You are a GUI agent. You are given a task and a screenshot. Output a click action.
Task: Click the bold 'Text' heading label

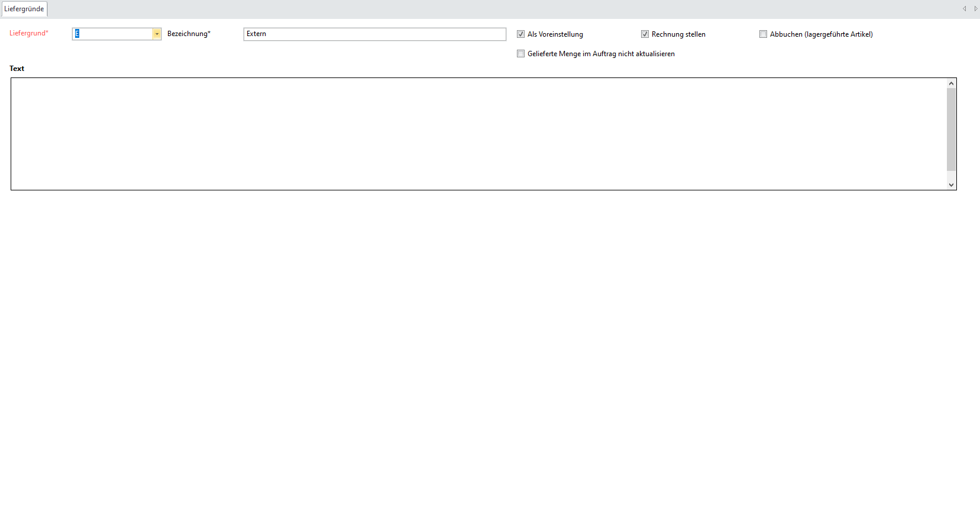click(17, 69)
